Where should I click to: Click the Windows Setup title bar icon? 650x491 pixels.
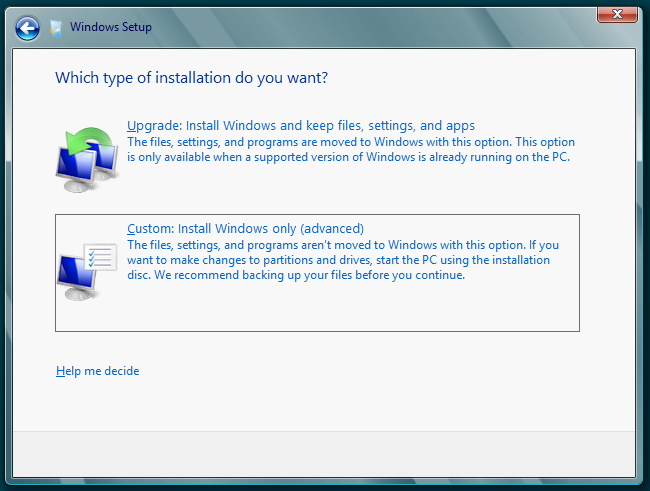tap(58, 27)
